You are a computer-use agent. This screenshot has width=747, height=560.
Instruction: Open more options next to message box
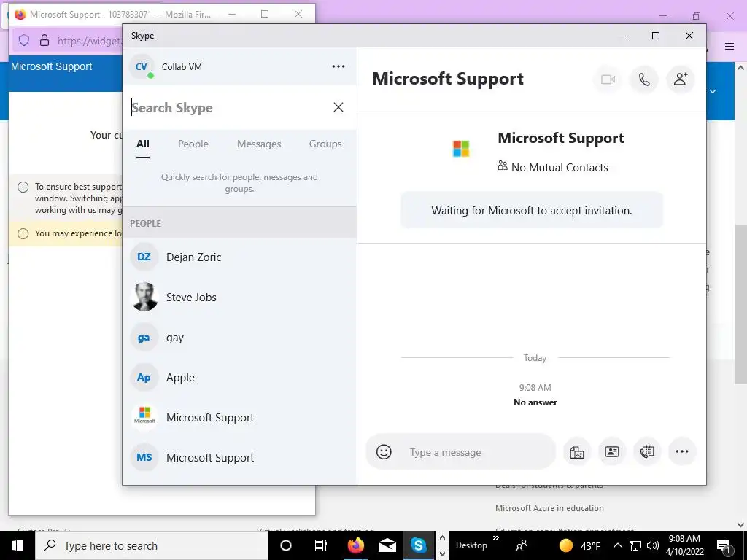pyautogui.click(x=682, y=451)
